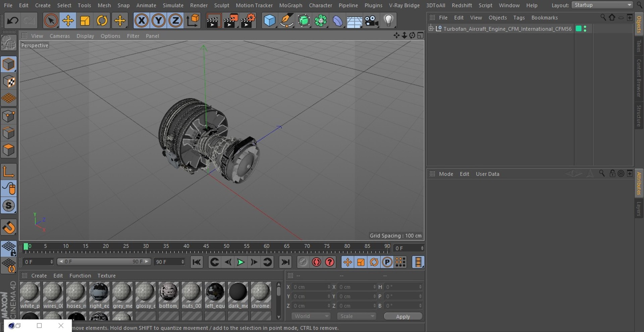Click the Floor environment icon
644x332 pixels.
(354, 21)
